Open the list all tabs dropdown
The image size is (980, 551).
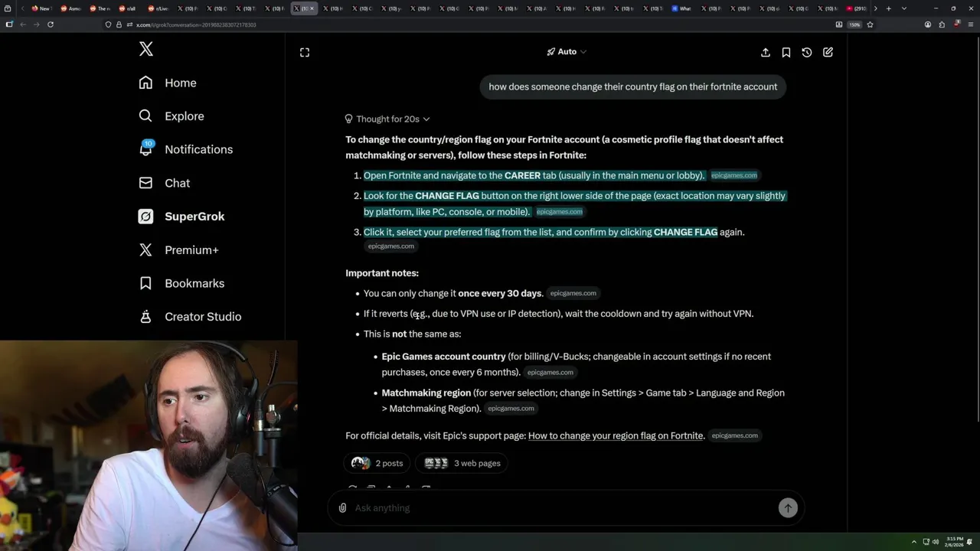pyautogui.click(x=904, y=8)
